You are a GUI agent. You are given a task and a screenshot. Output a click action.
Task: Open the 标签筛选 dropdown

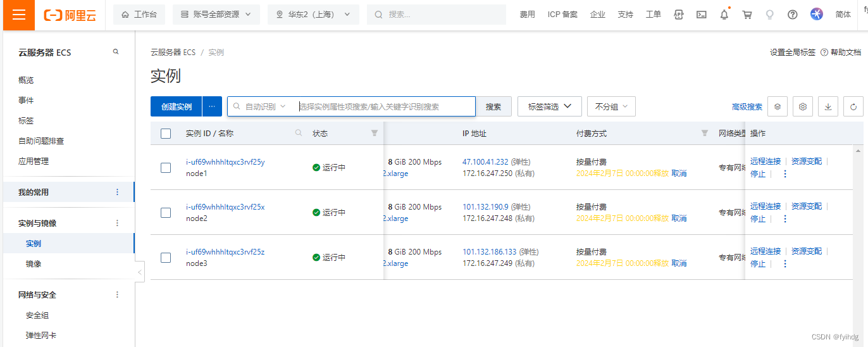[549, 106]
